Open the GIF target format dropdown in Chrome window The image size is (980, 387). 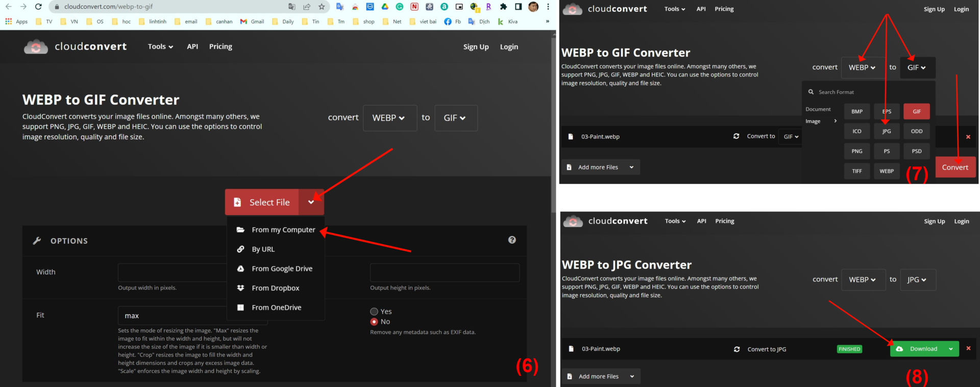coord(456,118)
